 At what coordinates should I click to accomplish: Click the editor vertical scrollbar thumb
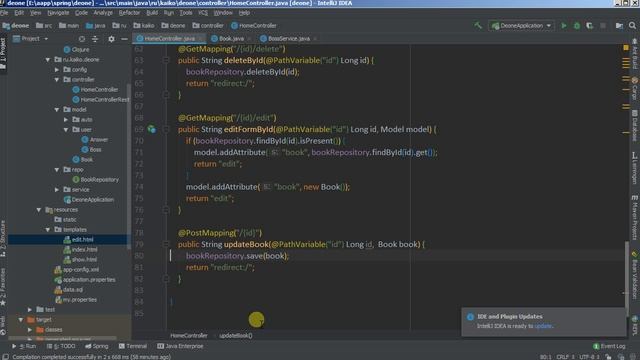627,278
